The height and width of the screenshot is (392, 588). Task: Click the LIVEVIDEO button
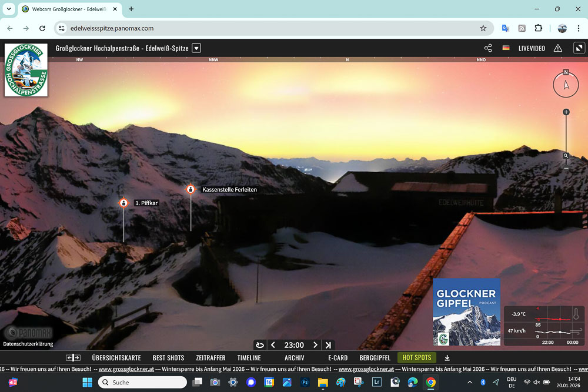point(532,48)
